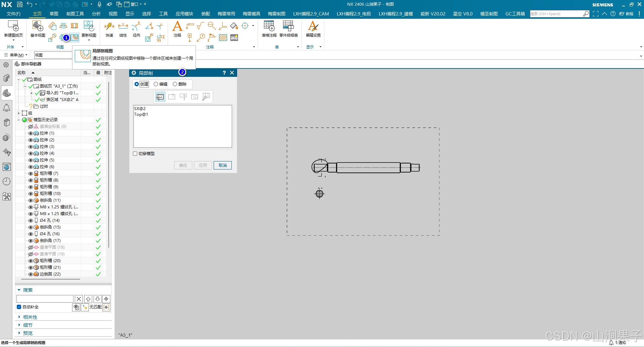The width and height of the screenshot is (644, 347).
Task: Click the 基本视图 (Base View) icon
Action: pos(38,26)
